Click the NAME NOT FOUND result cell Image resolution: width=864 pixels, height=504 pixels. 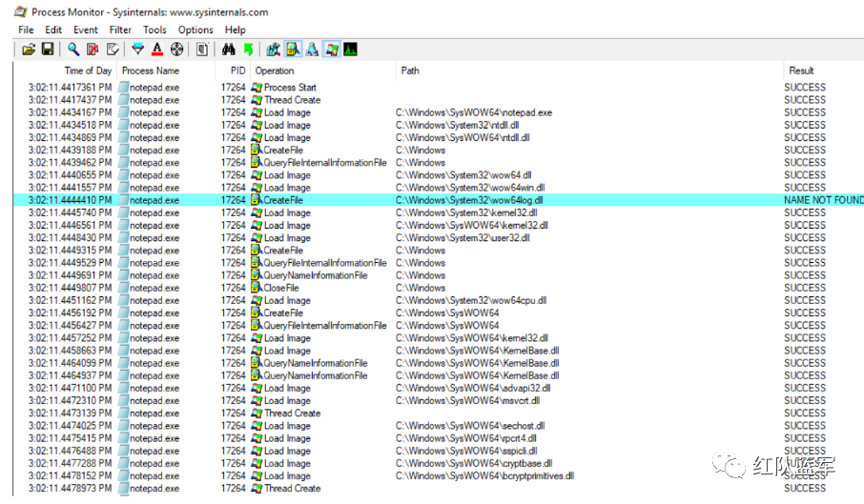(x=824, y=200)
